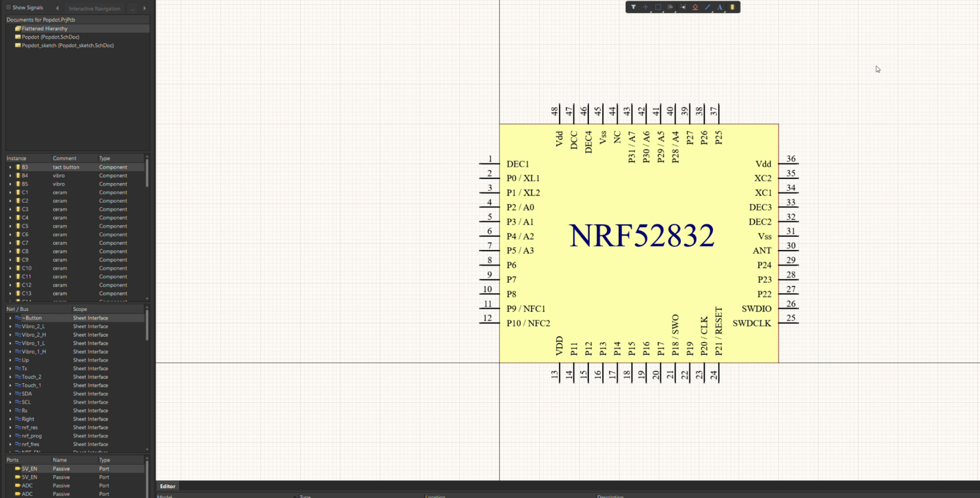Switch to the Interactive Navigation tab
Viewport: 980px width, 498px height.
94,9
